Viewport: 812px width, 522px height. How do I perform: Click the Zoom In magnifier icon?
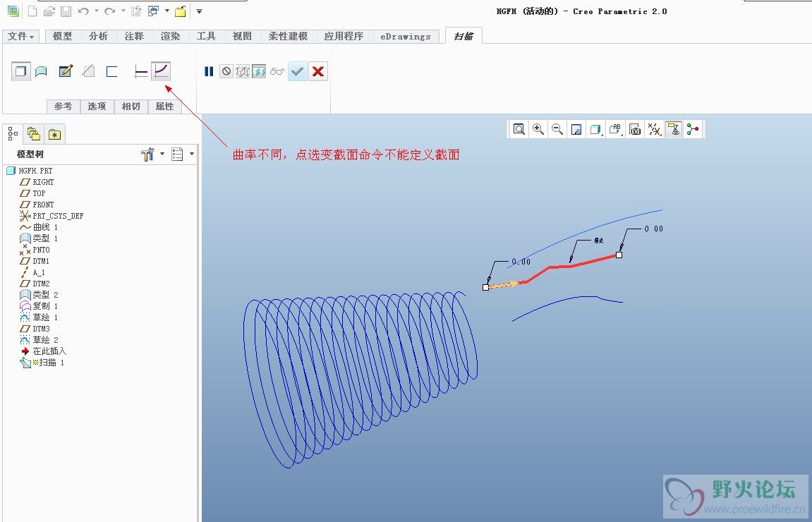538,130
